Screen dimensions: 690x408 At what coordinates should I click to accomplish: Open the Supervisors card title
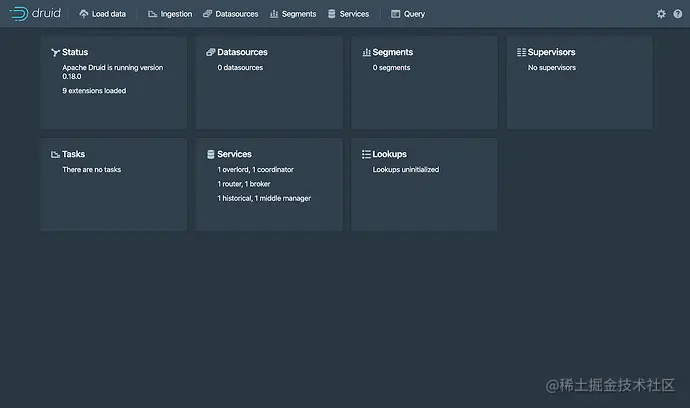click(551, 52)
